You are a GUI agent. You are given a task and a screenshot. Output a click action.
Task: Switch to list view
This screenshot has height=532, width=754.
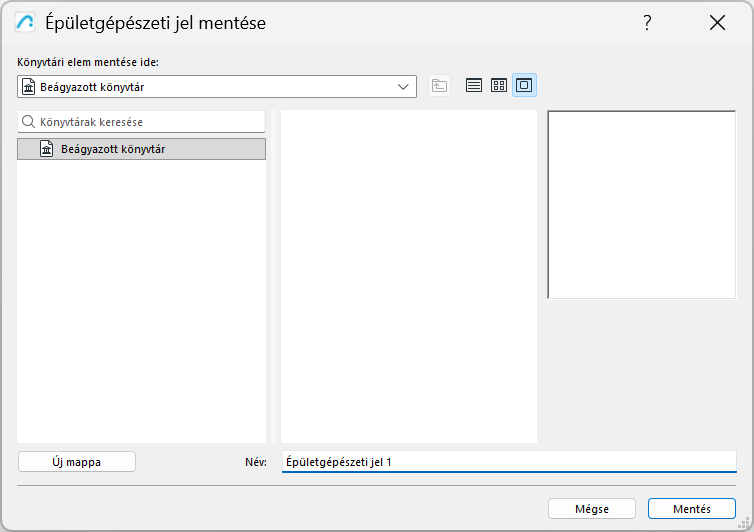474,86
